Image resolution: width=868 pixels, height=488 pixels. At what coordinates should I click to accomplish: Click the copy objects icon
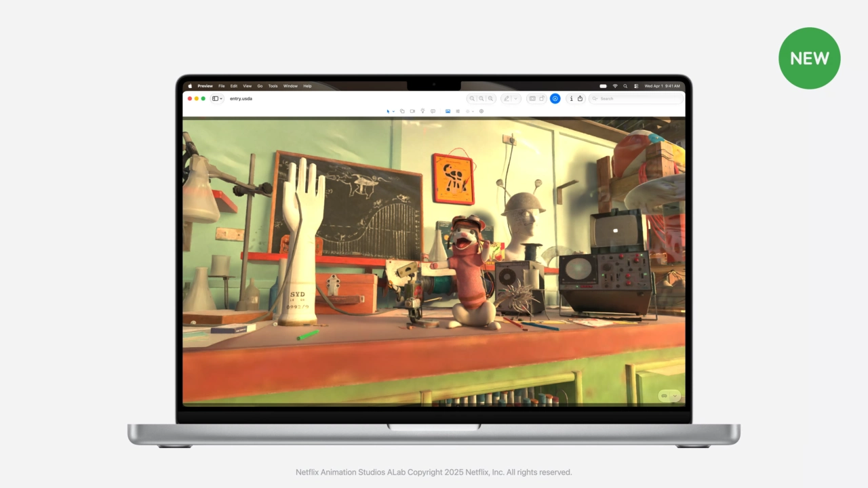click(x=402, y=111)
